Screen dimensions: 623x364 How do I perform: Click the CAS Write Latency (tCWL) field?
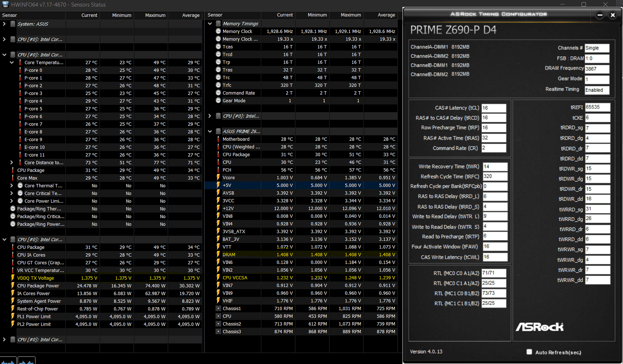click(495, 257)
